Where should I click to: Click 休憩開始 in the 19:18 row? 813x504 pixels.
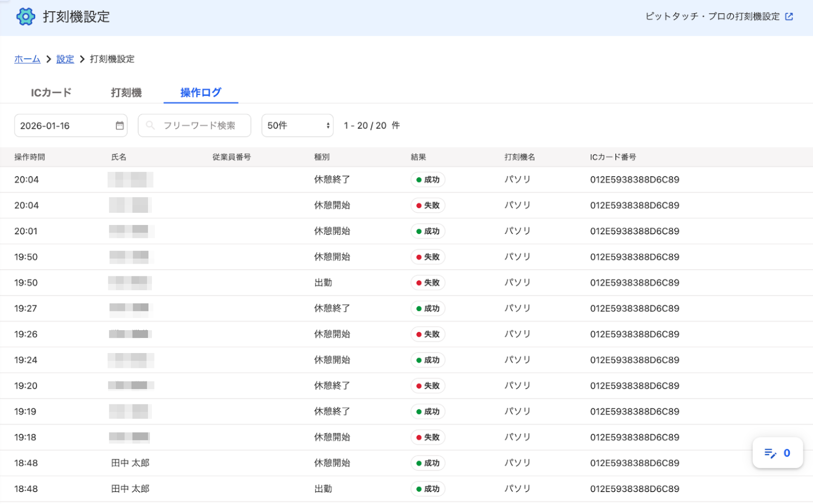[332, 437]
